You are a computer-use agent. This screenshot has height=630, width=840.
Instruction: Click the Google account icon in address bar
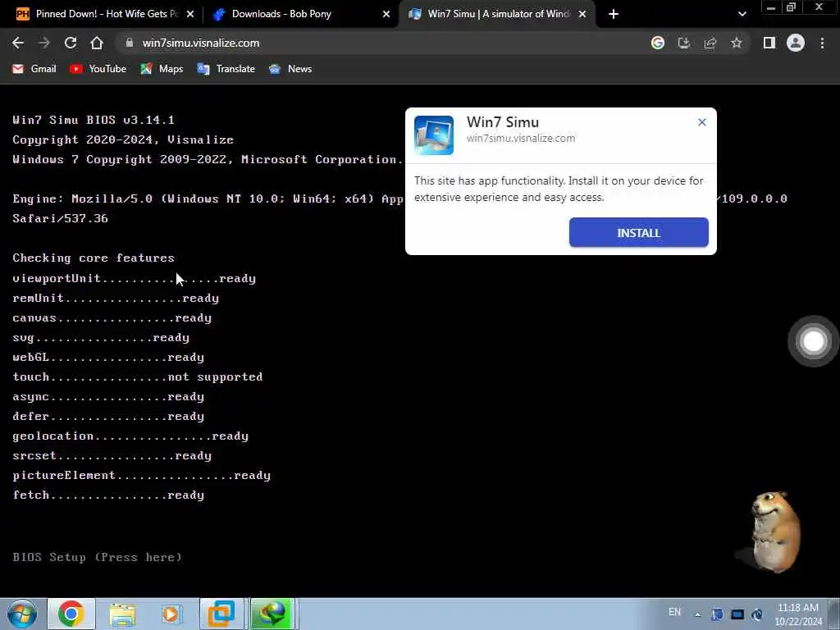coord(658,43)
